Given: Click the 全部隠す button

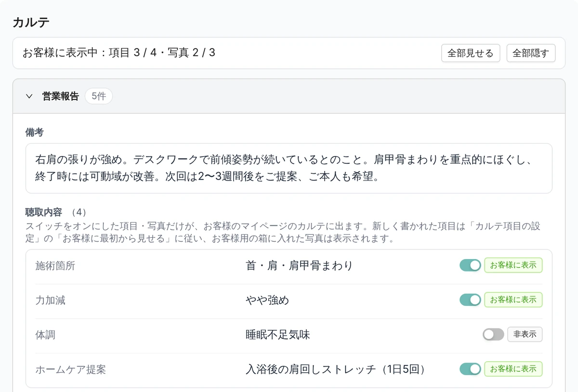Looking at the screenshot, I should tap(531, 53).
